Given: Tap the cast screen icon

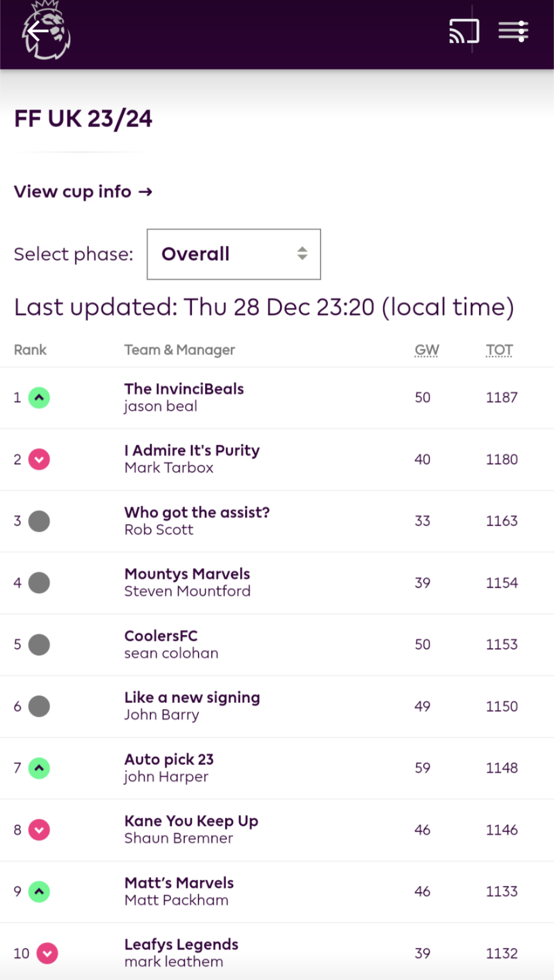Looking at the screenshot, I should (x=464, y=31).
